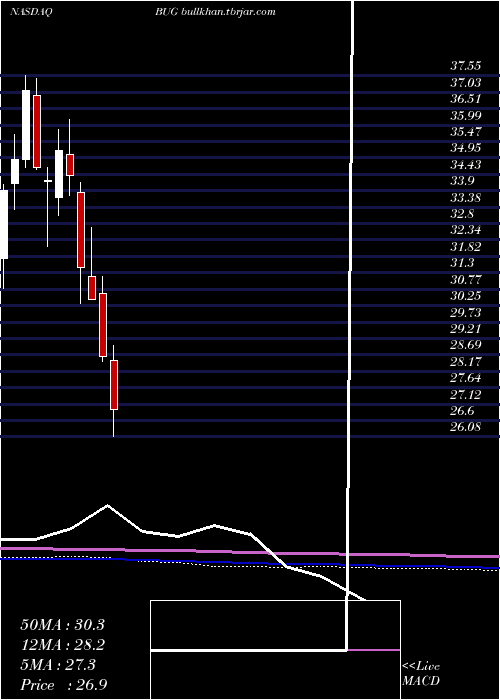Screen dimensions: 500x700
Task: Select the last red candlestick near 27.12
Action: (114, 385)
